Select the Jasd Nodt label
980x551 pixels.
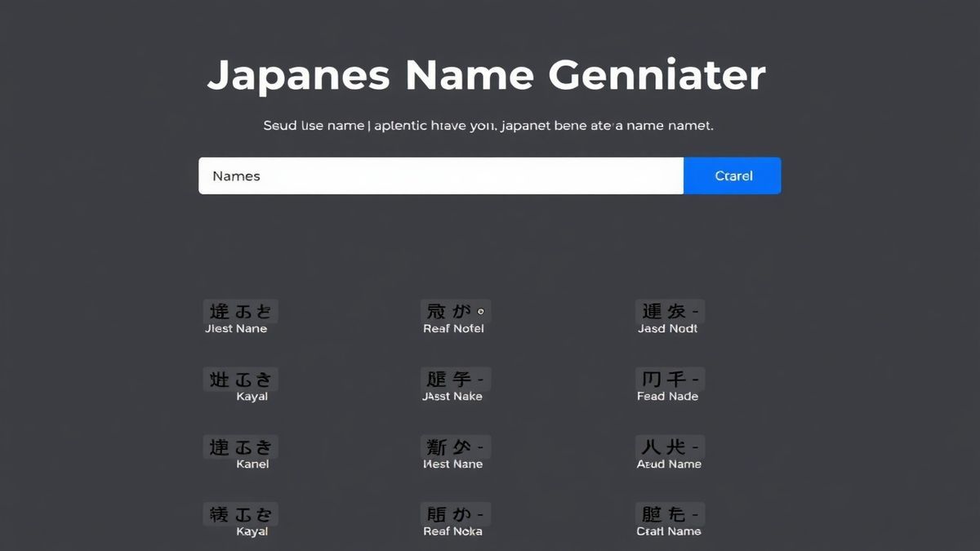(x=668, y=328)
